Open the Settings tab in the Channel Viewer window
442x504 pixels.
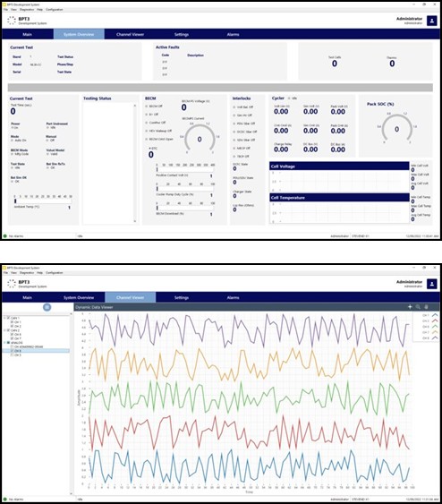click(x=182, y=297)
